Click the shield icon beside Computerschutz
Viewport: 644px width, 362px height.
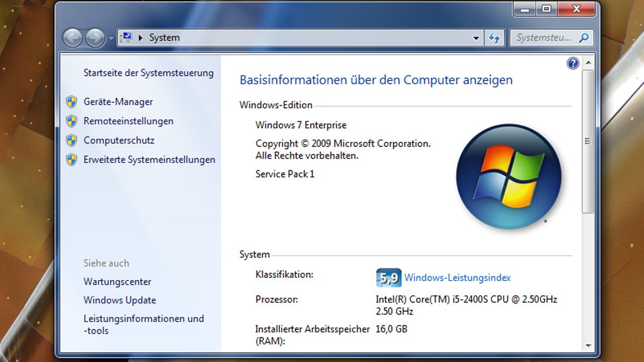(72, 140)
